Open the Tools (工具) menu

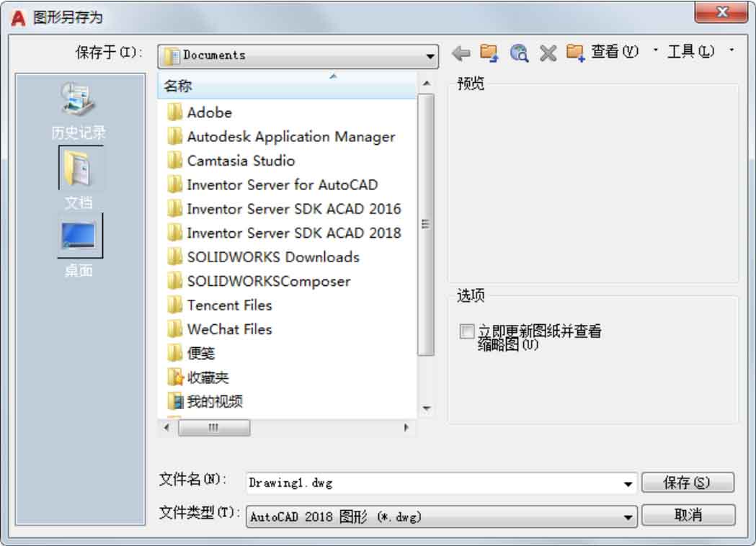(x=691, y=51)
